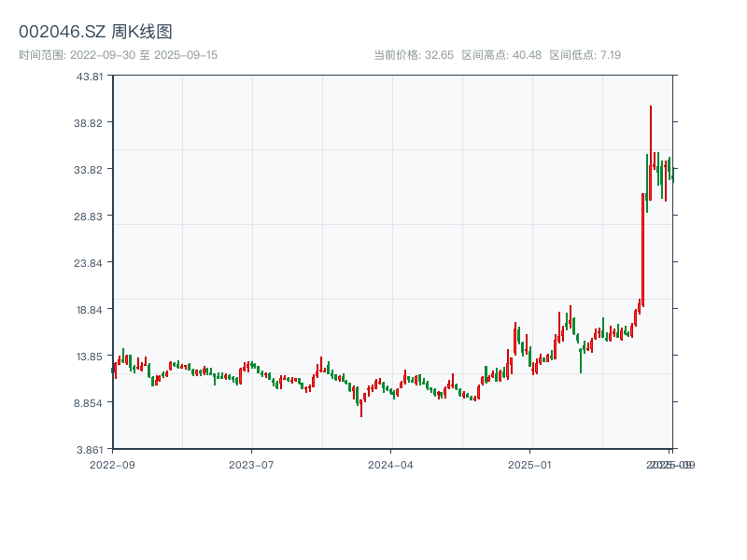Click the chart title 002046.SZ 周K线图
The width and height of the screenshot is (747, 560).
point(95,32)
